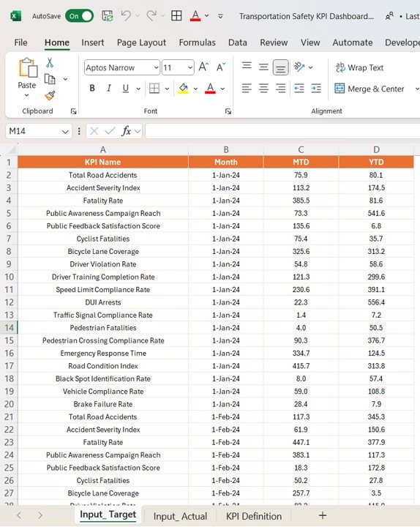Open the View tab
This screenshot has height=527, width=420.
310,42
